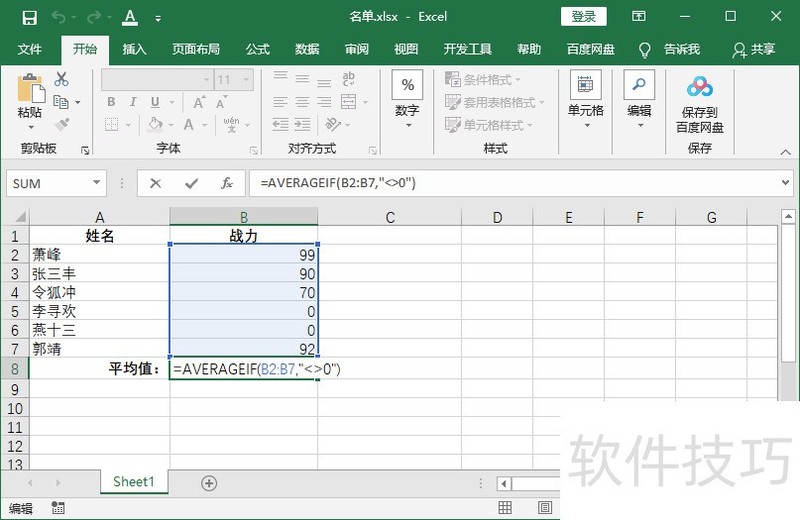Cancel the formula with the X button
The image size is (800, 520).
click(x=155, y=183)
